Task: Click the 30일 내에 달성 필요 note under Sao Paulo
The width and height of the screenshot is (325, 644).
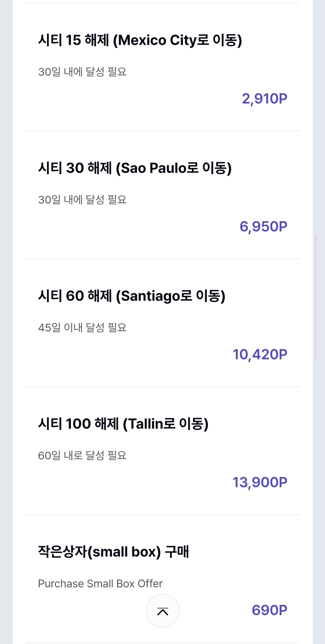Action: (x=82, y=200)
